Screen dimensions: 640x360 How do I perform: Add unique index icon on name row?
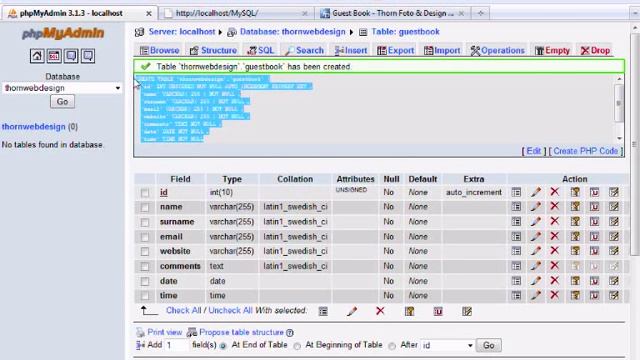coord(594,207)
